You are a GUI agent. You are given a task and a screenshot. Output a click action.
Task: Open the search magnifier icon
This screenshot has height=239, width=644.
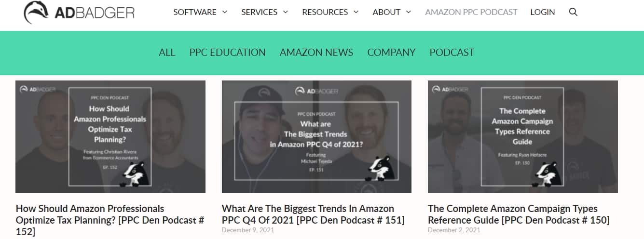tap(573, 12)
